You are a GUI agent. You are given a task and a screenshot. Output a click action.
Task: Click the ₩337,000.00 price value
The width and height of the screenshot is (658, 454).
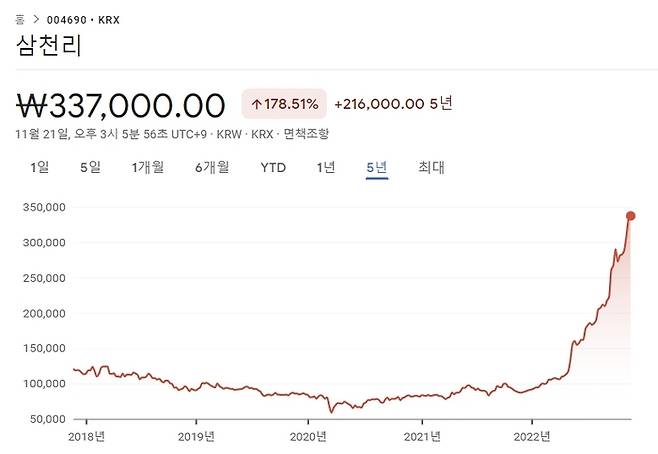point(121,103)
